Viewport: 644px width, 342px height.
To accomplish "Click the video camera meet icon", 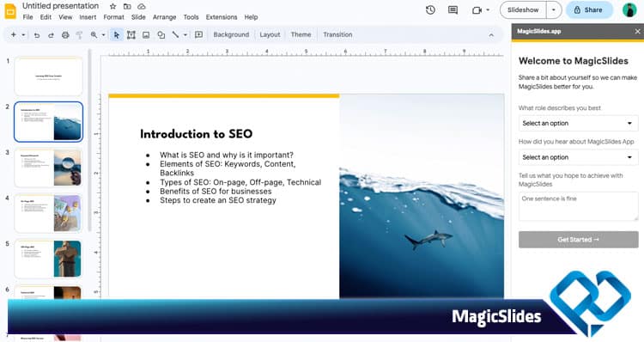I will (x=477, y=9).
